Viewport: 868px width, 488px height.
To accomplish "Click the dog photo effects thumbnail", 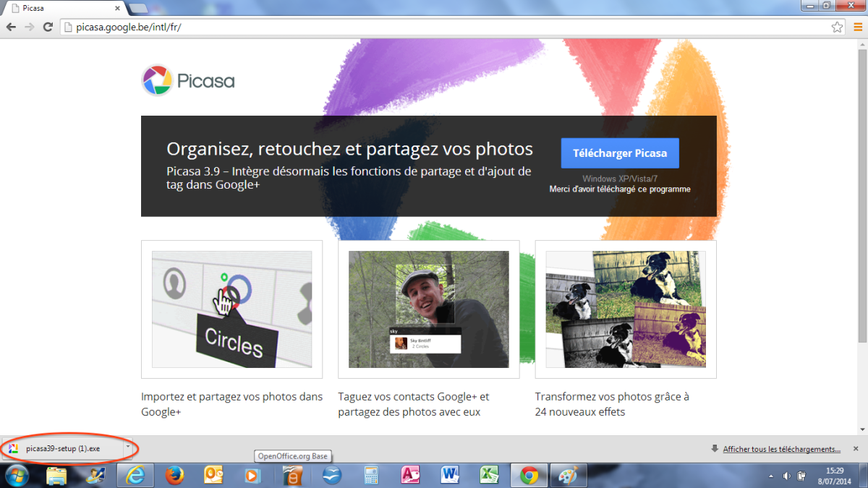I will 626,309.
